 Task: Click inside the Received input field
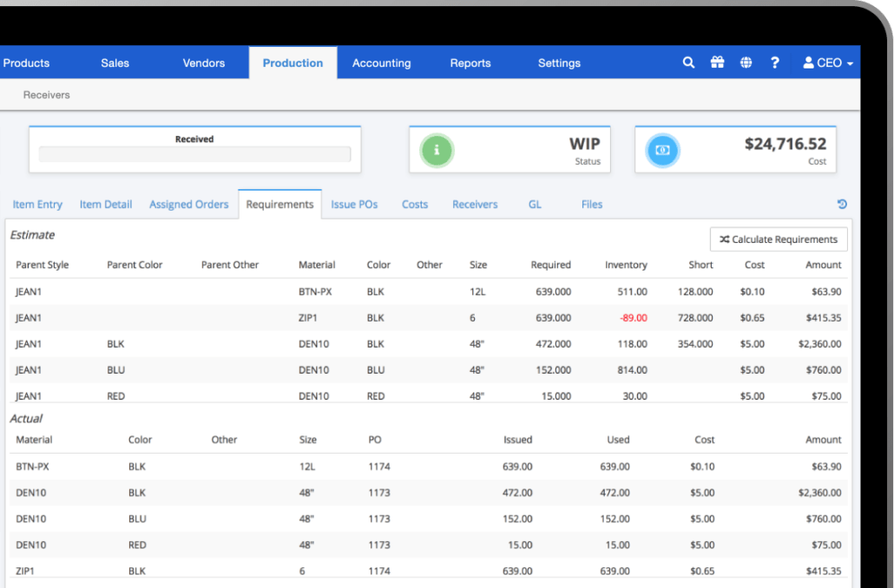(x=194, y=155)
